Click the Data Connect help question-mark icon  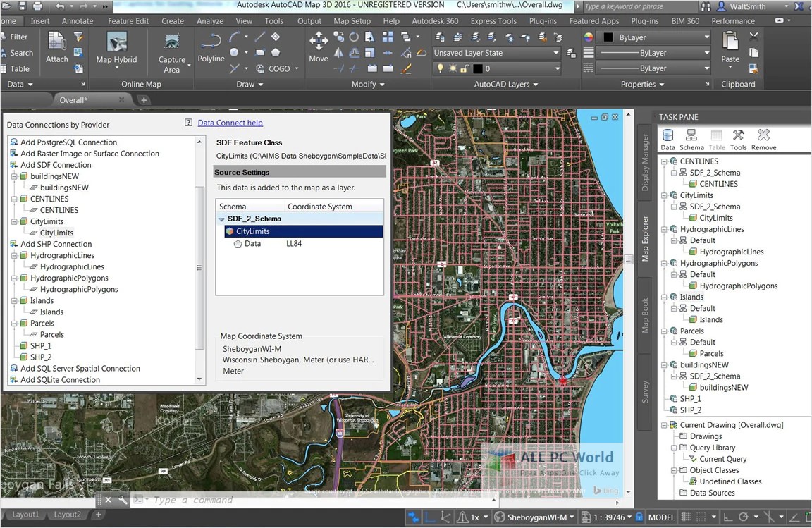188,122
